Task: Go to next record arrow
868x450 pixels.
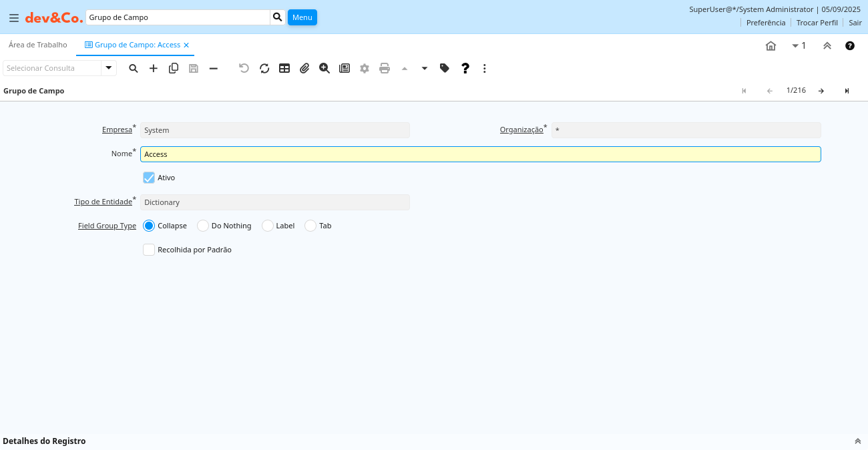Action: (821, 91)
